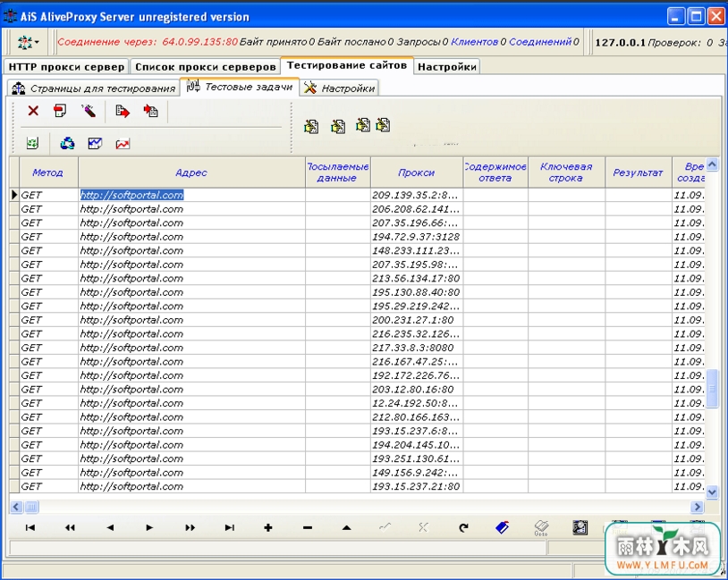This screenshot has height=580, width=728.
Task: Go to next record arrow
Action: click(149, 527)
